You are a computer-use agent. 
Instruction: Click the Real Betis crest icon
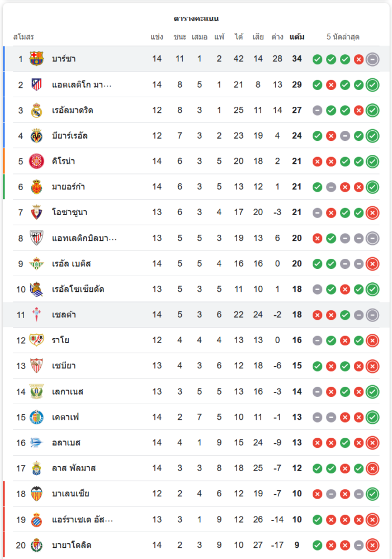pos(37,263)
